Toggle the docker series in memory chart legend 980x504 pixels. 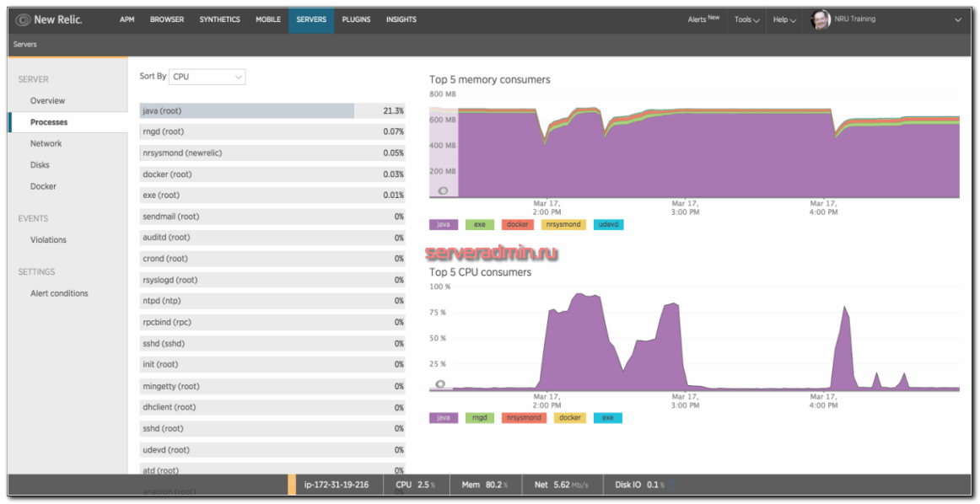point(516,224)
